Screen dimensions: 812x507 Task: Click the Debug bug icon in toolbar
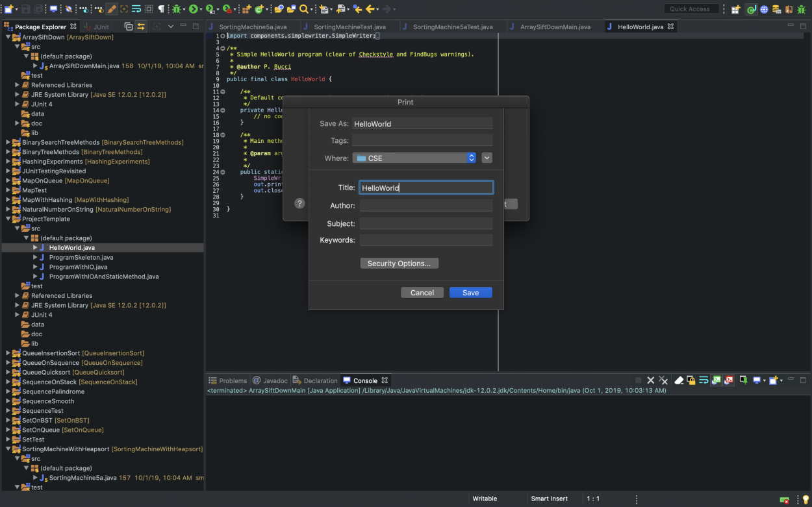pyautogui.click(x=176, y=9)
